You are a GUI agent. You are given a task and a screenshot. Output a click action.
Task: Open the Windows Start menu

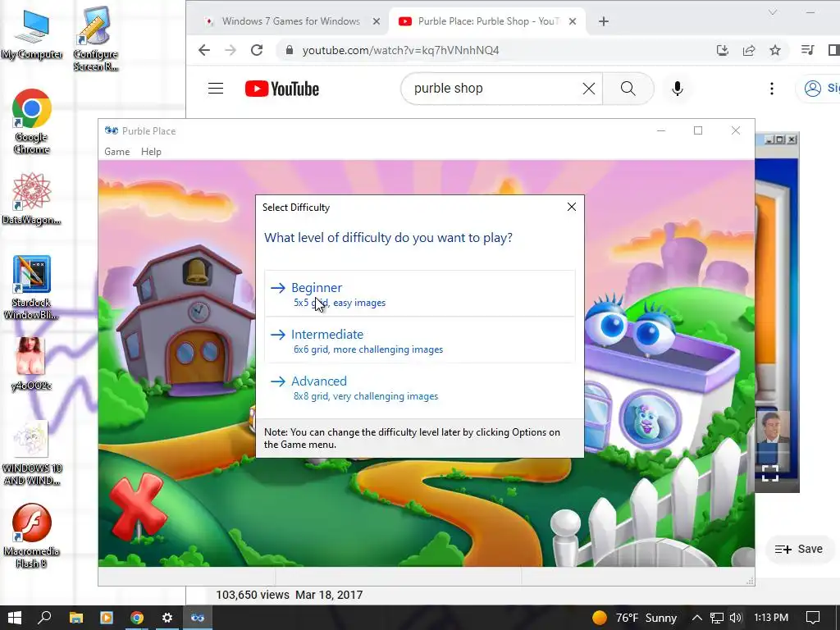coord(15,618)
